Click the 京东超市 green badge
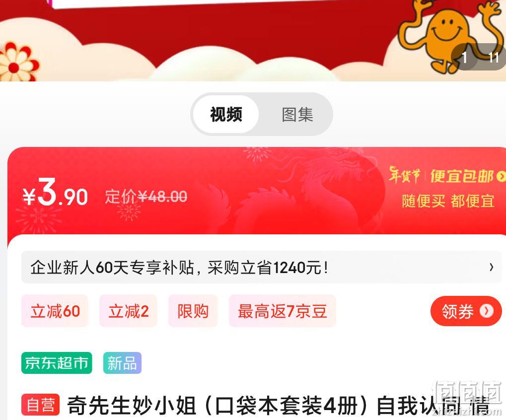Viewport: 506px width, 420px height. (x=57, y=363)
